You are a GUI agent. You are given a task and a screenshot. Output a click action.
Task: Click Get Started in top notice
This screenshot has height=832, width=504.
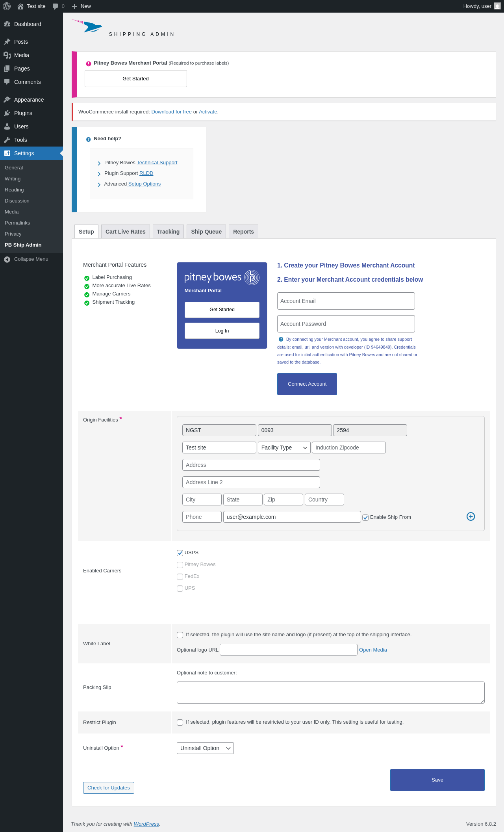136,79
